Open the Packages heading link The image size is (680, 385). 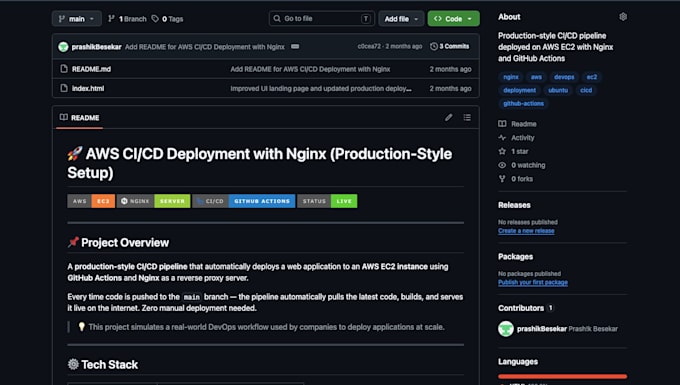click(x=515, y=257)
